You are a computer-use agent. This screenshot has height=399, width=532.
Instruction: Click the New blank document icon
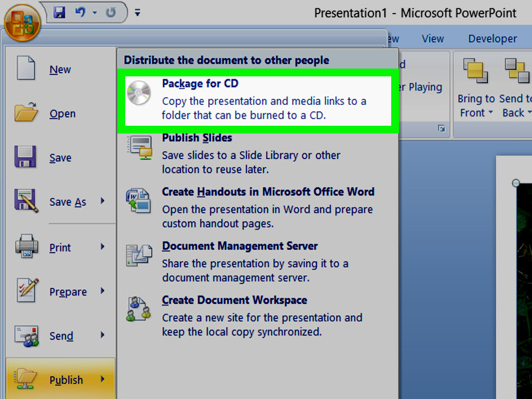26,68
